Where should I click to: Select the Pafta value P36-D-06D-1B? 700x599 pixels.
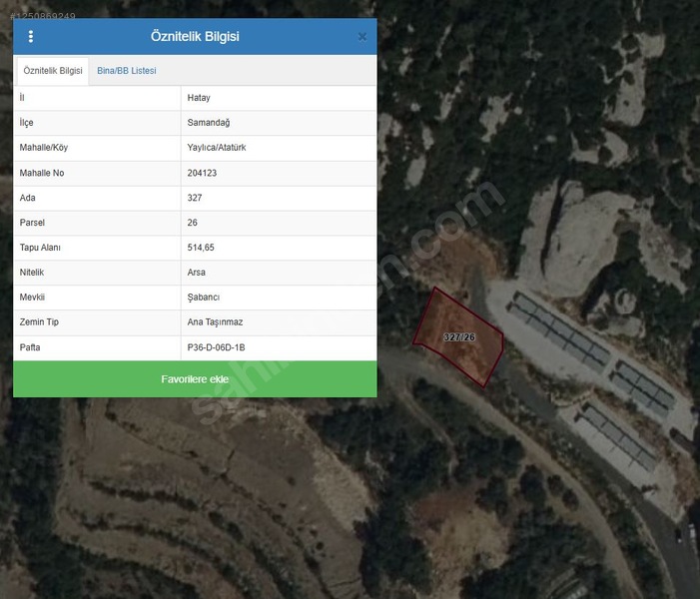(x=216, y=347)
